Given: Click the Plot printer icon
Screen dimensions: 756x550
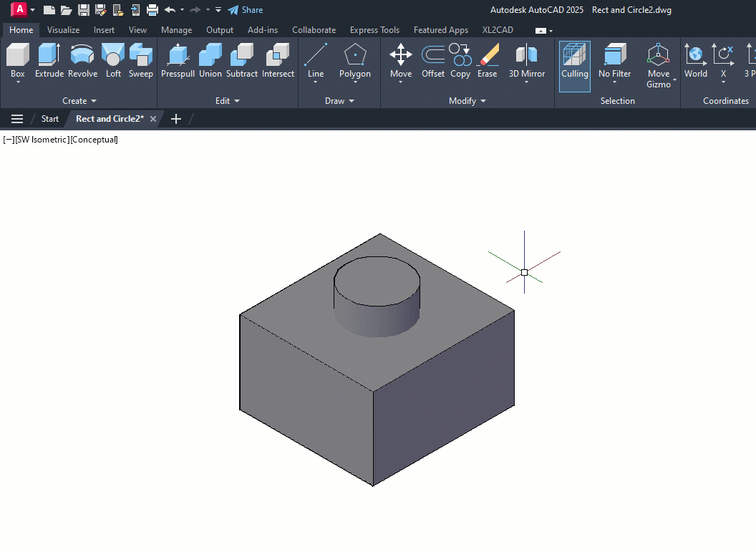Looking at the screenshot, I should point(152,9).
